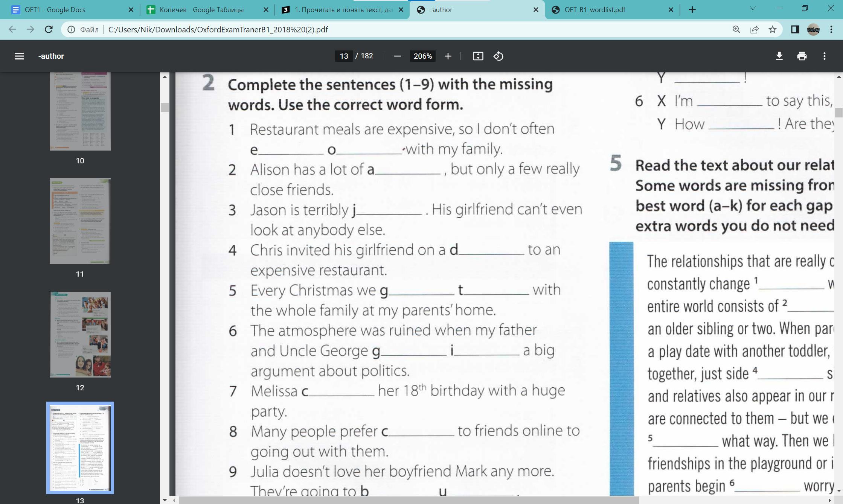Toggle the browser side panel
This screenshot has width=843, height=504.
[794, 29]
